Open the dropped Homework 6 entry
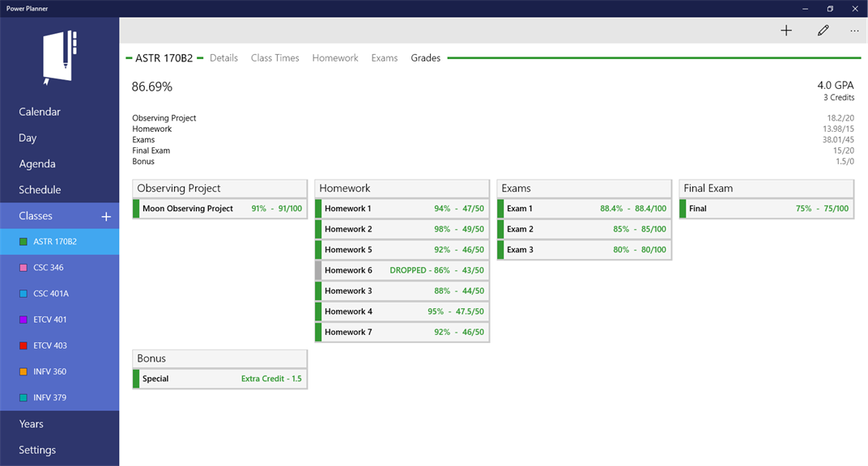868x466 pixels. (x=402, y=269)
